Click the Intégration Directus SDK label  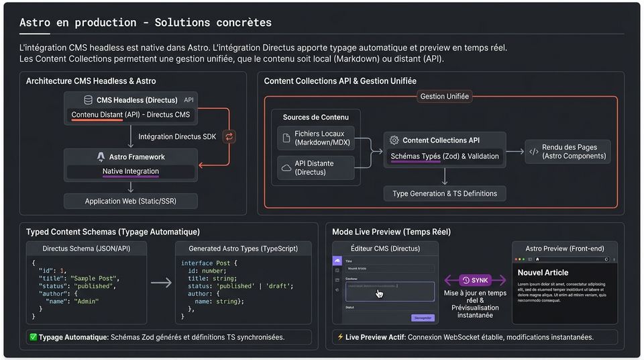click(177, 136)
